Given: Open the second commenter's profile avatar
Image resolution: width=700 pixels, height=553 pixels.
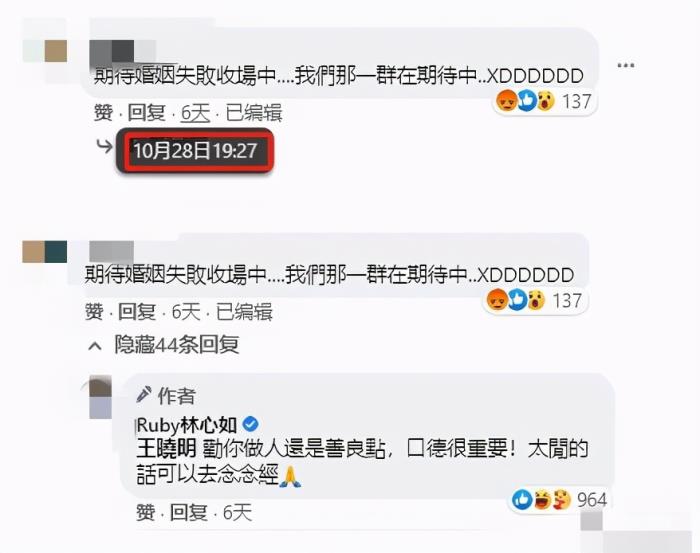Looking at the screenshot, I should coord(45,252).
